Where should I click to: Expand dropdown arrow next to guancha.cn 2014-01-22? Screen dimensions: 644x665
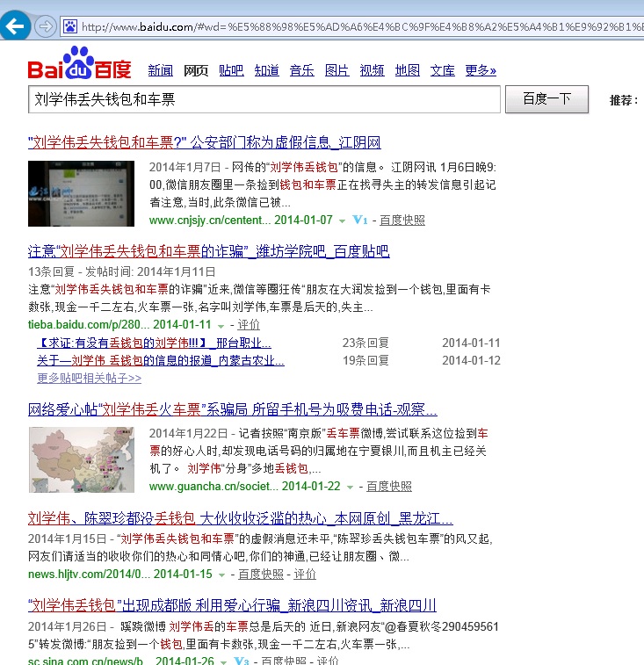coord(350,488)
